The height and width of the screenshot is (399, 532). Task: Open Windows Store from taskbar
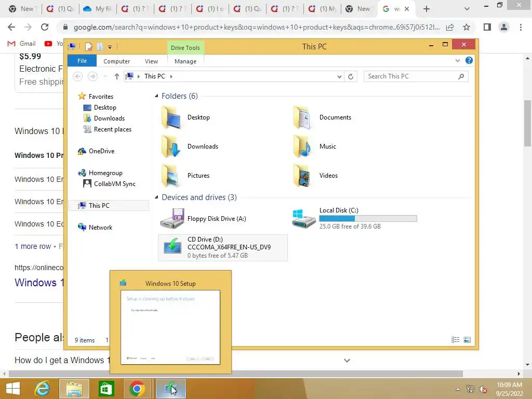tap(106, 389)
